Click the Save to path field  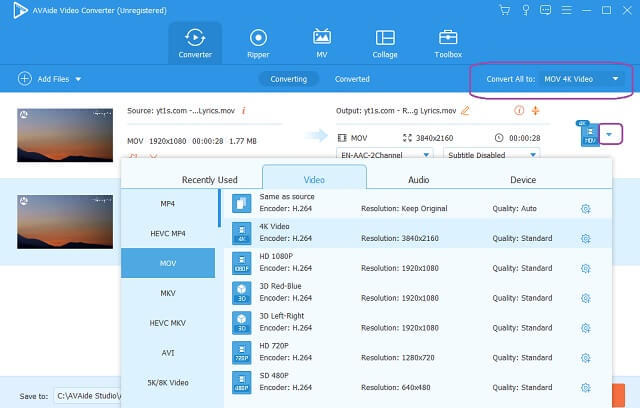tap(88, 396)
